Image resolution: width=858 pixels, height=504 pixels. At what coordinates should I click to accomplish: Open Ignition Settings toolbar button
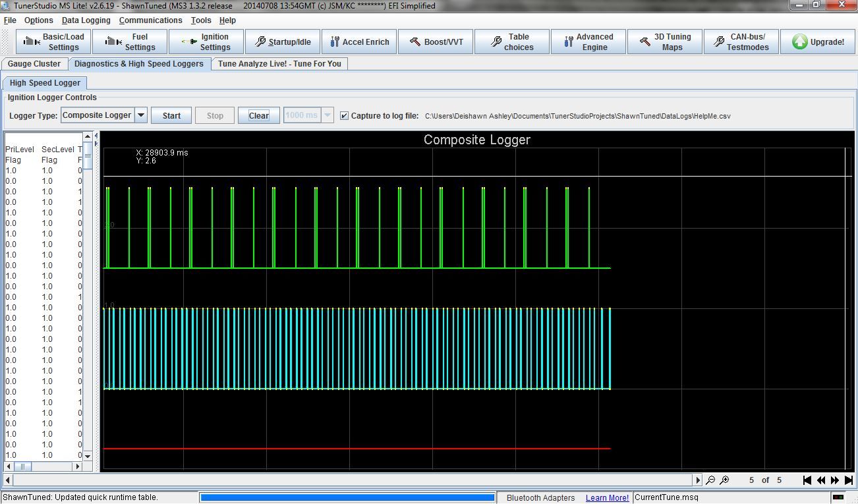click(206, 42)
